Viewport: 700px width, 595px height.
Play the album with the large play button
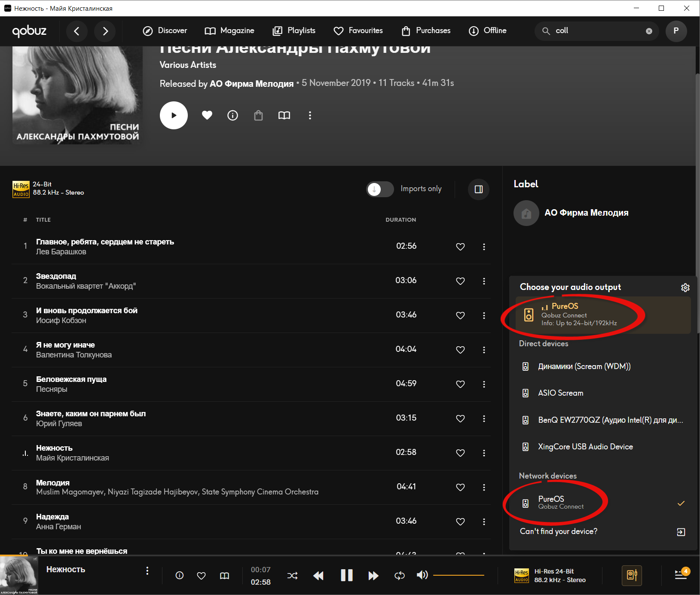coord(174,115)
